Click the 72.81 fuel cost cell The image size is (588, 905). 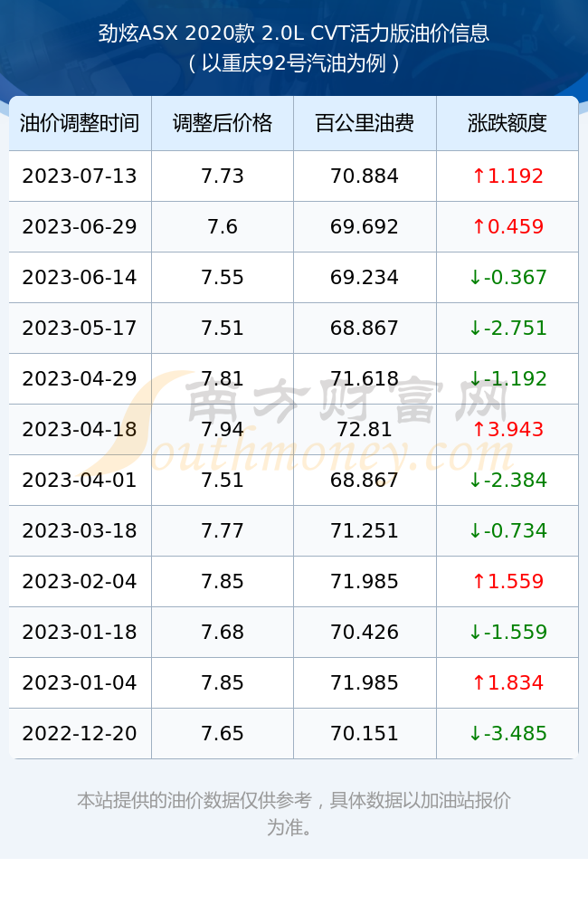[x=365, y=429]
